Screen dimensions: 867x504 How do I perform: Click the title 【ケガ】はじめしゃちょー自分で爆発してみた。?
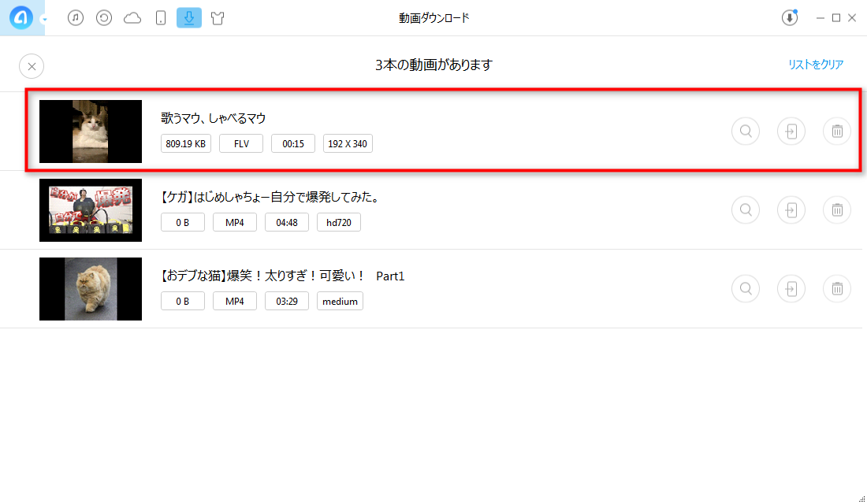(x=270, y=198)
